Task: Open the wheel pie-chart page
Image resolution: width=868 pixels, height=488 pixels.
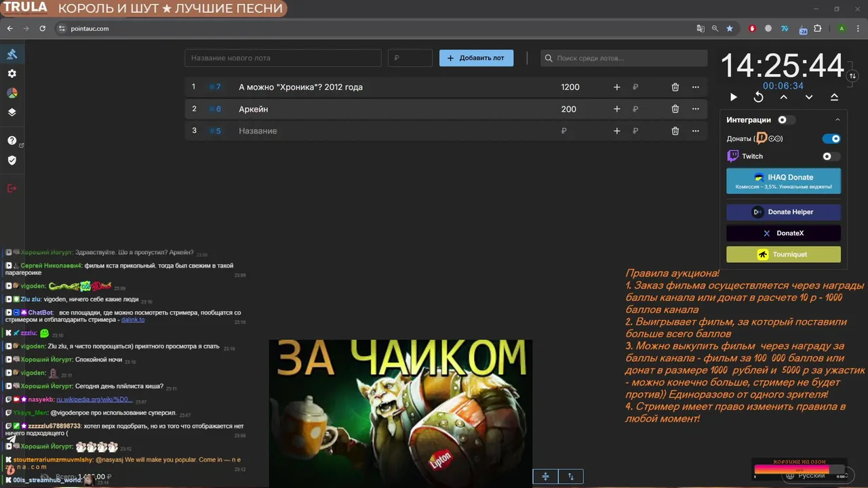Action: coord(12,93)
